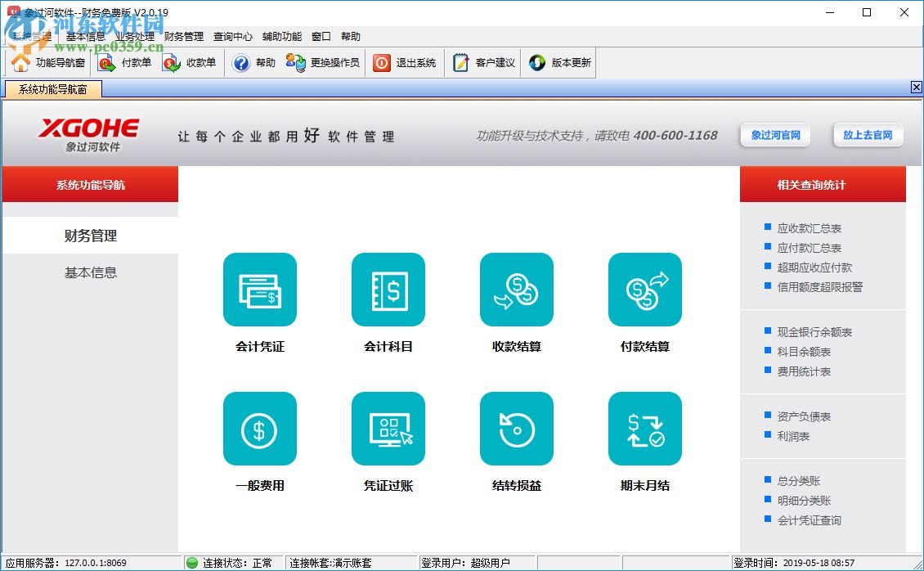Viewport: 924px width, 571px height.
Task: Launch 凭证过账 voucher posting
Action: pos(388,429)
